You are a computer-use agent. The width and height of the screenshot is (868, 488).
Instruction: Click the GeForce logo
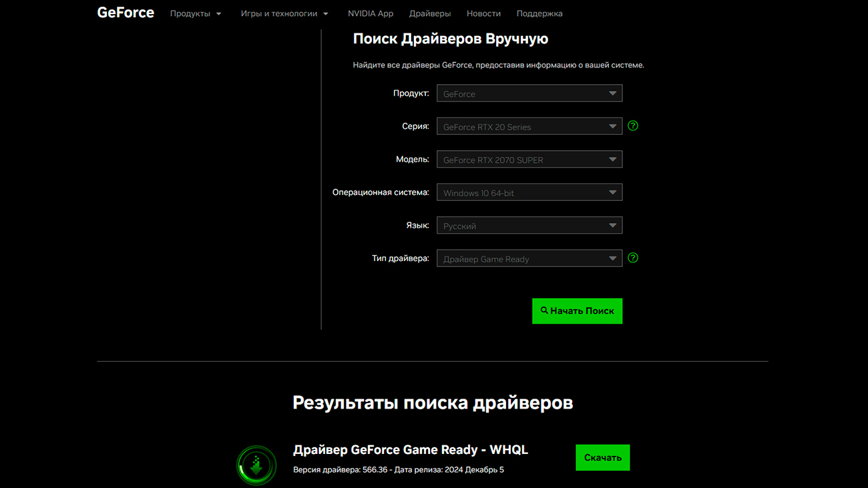[x=126, y=13]
